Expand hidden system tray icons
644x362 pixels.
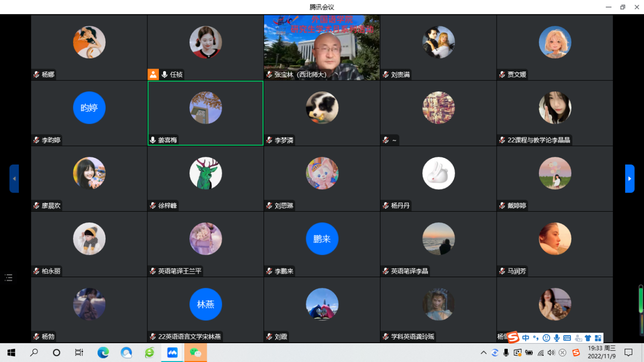(484, 353)
